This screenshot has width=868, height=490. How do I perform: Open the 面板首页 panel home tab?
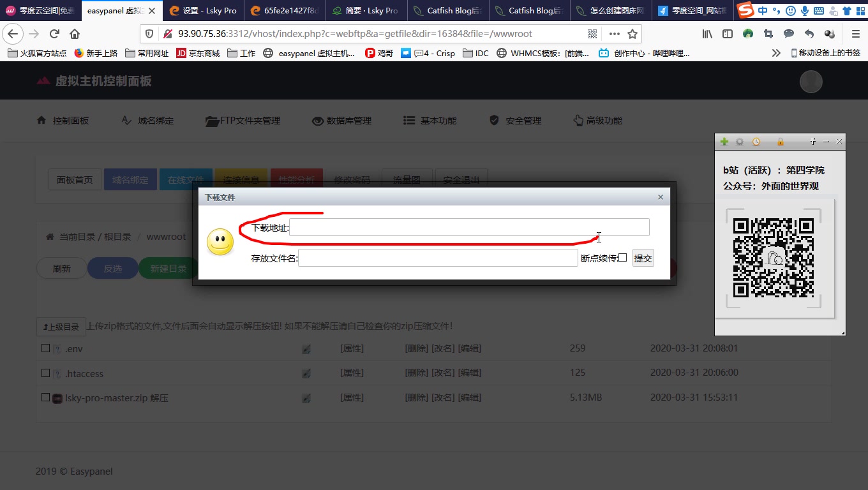tap(75, 180)
